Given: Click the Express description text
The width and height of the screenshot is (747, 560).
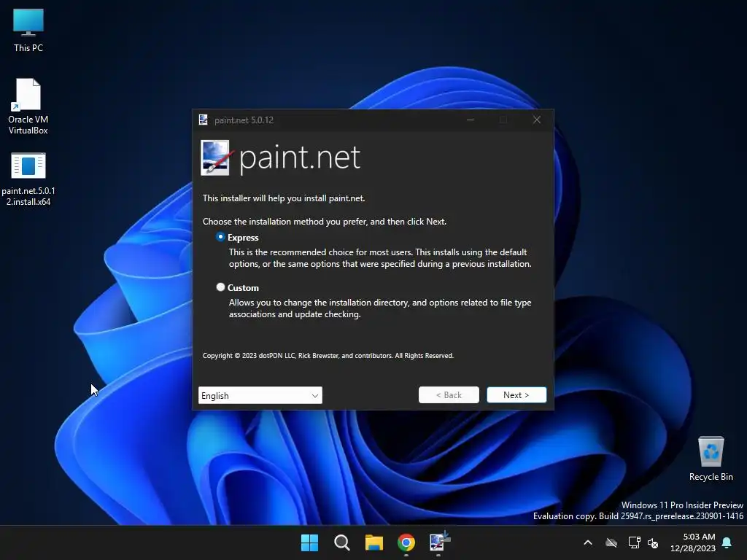Looking at the screenshot, I should click(x=380, y=257).
